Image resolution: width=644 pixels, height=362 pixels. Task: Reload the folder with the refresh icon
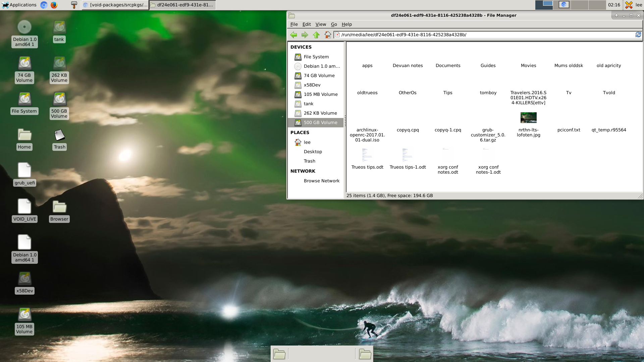click(x=638, y=35)
